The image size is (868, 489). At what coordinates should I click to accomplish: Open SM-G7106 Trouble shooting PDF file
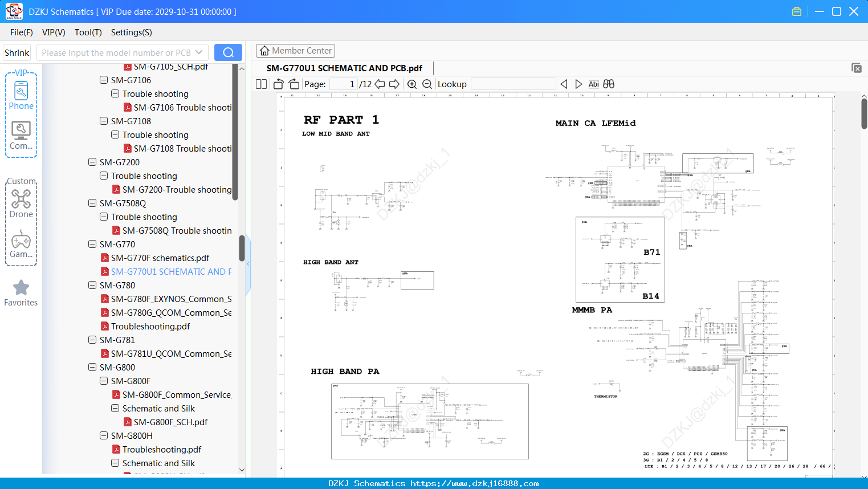[x=178, y=108]
